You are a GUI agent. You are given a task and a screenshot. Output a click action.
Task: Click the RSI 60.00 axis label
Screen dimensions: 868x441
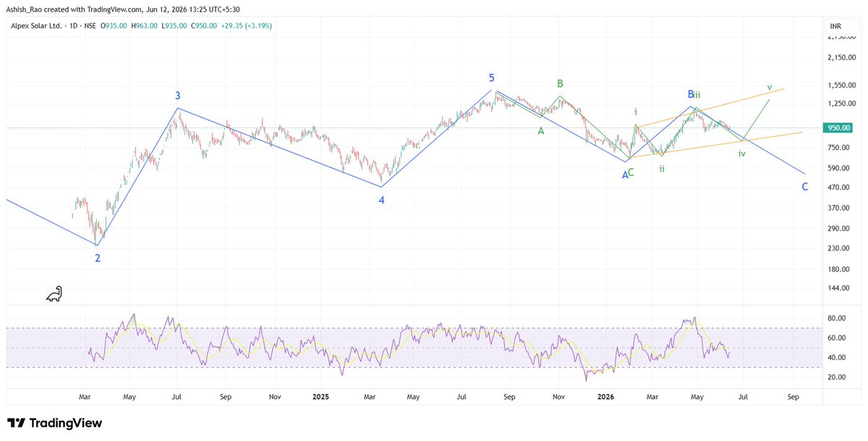[x=838, y=337]
